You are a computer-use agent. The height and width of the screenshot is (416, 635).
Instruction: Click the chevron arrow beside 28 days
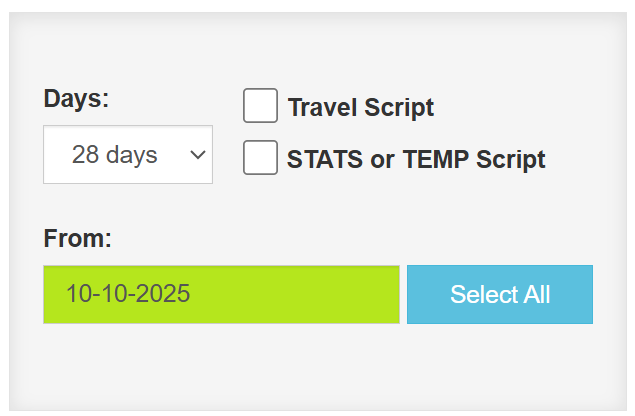coord(197,155)
